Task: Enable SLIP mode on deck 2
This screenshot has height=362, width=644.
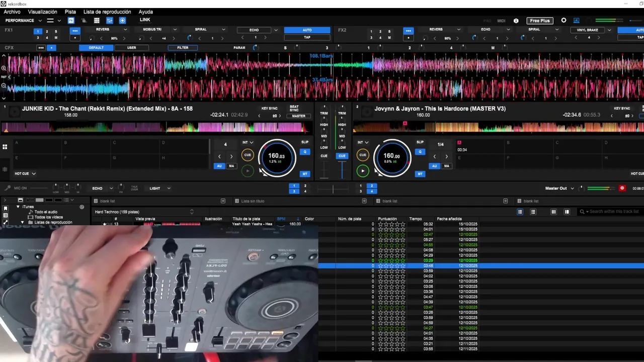Action: (x=420, y=142)
